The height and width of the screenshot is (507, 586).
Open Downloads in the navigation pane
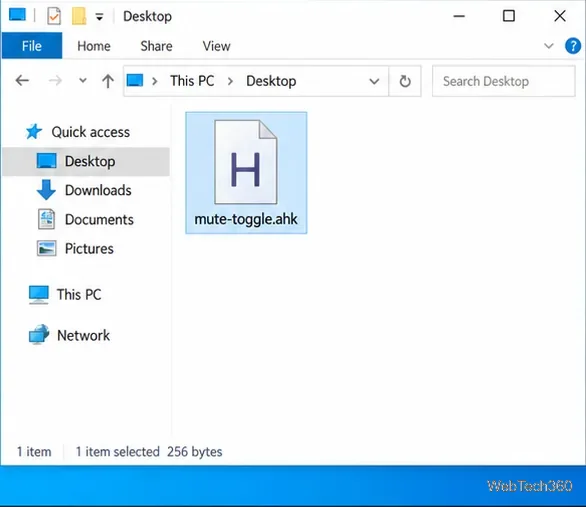click(x=98, y=190)
